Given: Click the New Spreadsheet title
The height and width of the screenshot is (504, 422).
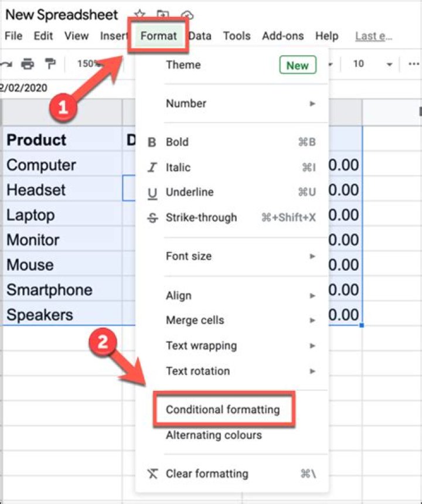Looking at the screenshot, I should coord(62,15).
